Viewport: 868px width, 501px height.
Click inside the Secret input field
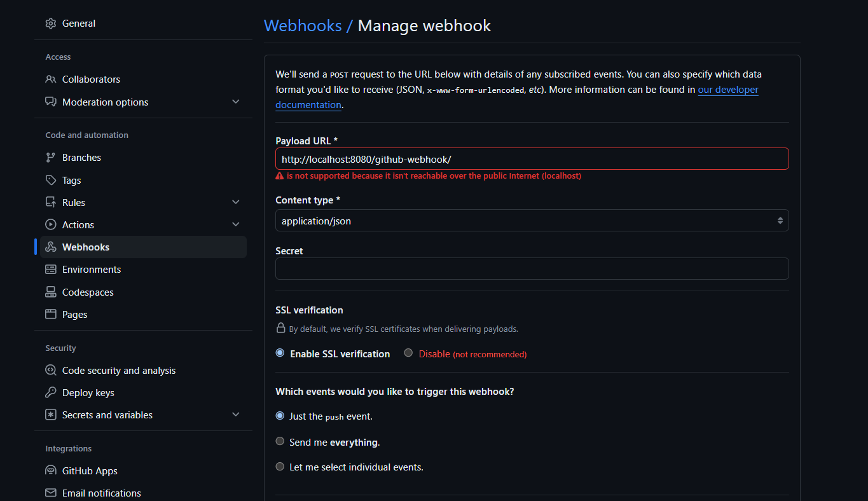pyautogui.click(x=532, y=268)
